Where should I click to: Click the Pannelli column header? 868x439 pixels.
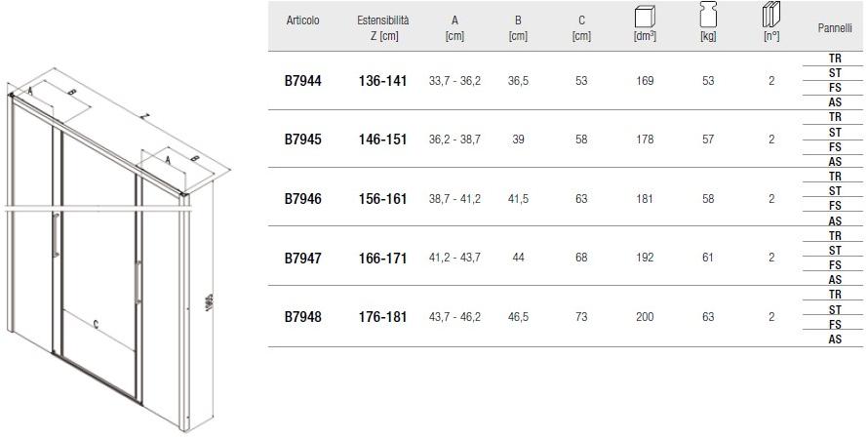coord(835,29)
